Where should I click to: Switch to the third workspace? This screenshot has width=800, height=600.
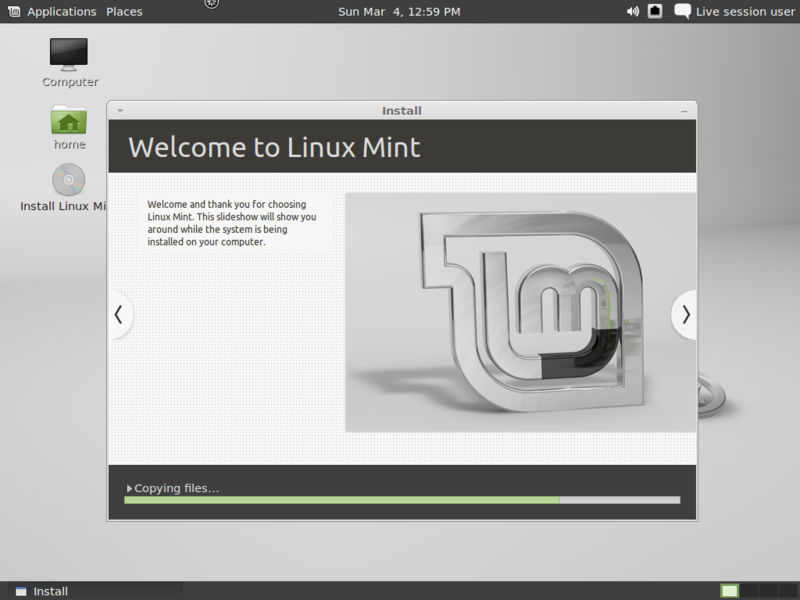coord(768,591)
